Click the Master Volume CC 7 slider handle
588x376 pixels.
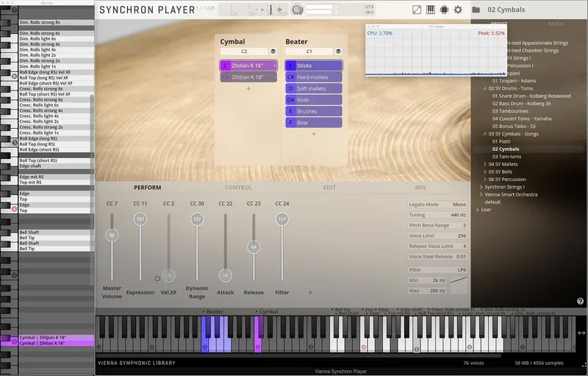click(x=112, y=235)
